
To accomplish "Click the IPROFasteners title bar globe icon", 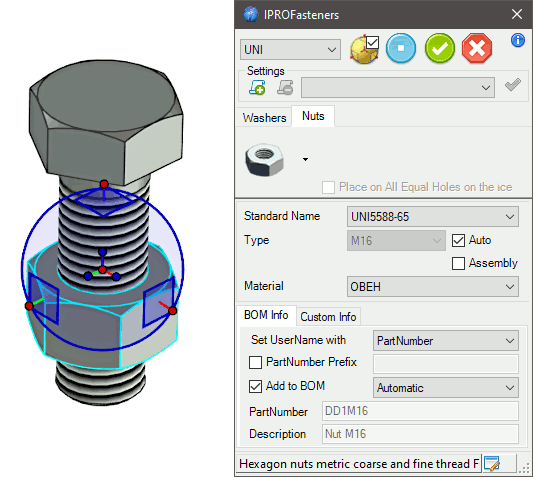I will click(x=251, y=14).
